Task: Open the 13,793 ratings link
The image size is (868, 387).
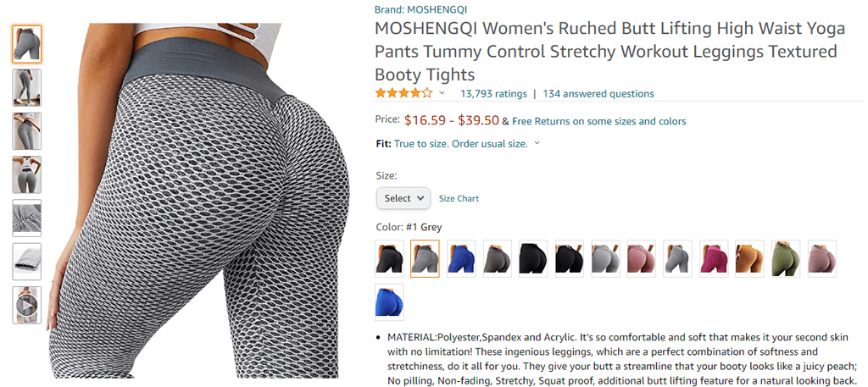Action: point(494,93)
